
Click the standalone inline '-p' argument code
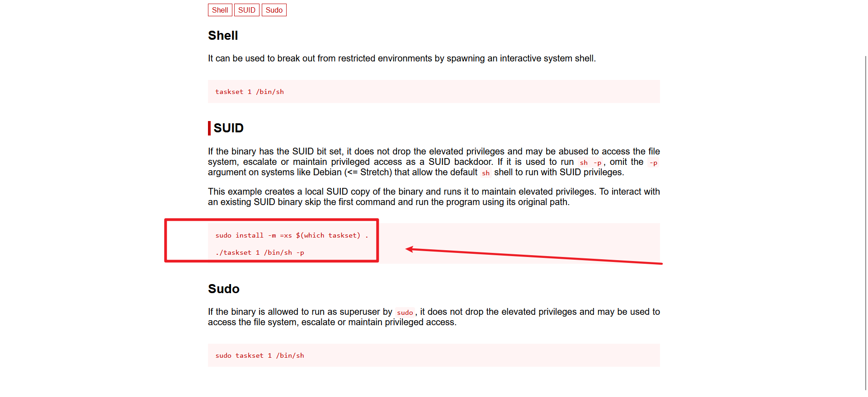click(x=653, y=163)
